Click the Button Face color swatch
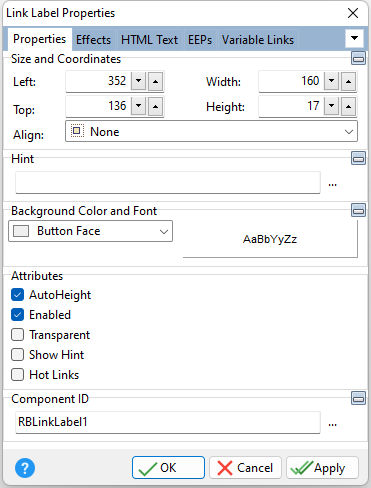Image resolution: width=371 pixels, height=488 pixels. 21,231
